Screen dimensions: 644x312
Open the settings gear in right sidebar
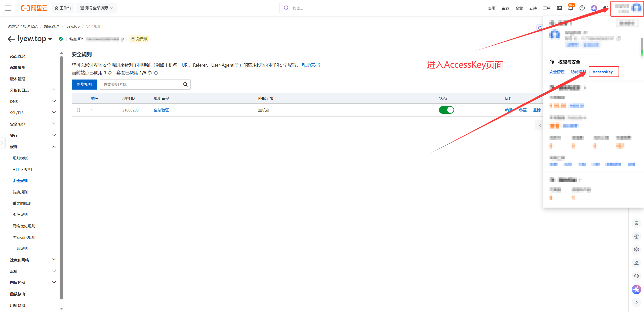(636, 250)
